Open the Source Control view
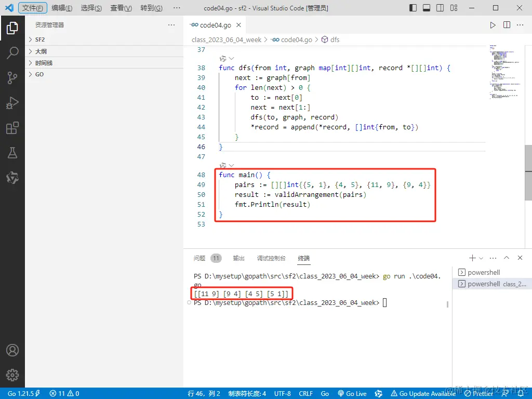The height and width of the screenshot is (399, 532). click(x=12, y=78)
